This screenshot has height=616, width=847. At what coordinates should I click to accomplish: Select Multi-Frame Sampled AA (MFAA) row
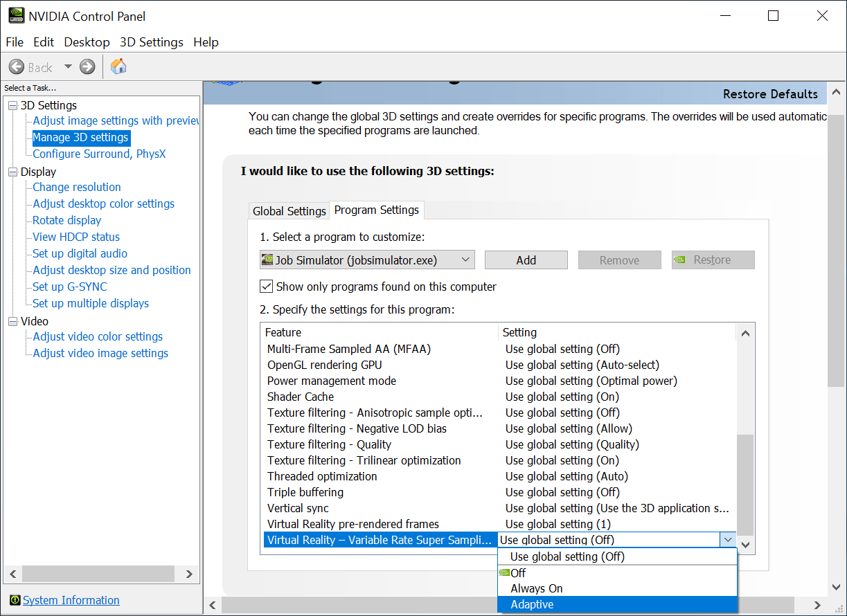[499, 349]
